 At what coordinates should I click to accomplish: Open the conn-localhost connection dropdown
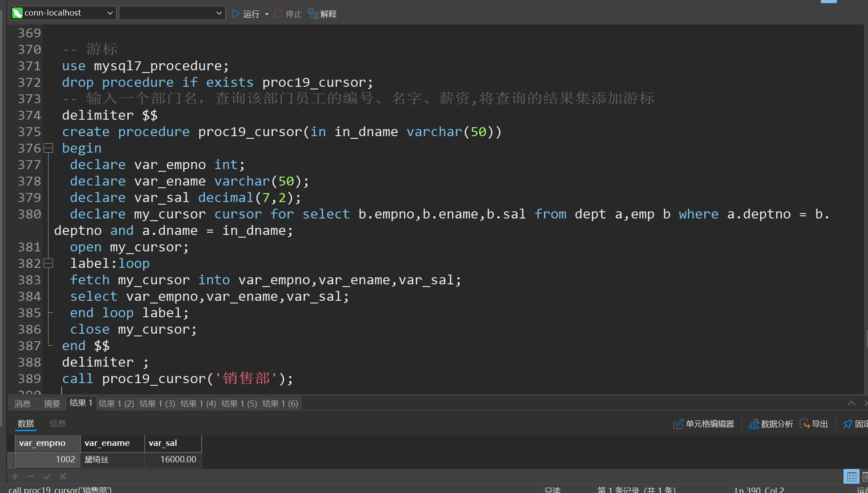[x=110, y=13]
